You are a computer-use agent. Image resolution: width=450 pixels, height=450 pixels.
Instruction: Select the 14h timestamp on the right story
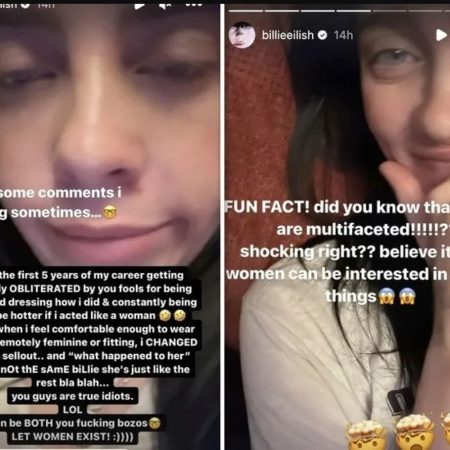coord(343,35)
